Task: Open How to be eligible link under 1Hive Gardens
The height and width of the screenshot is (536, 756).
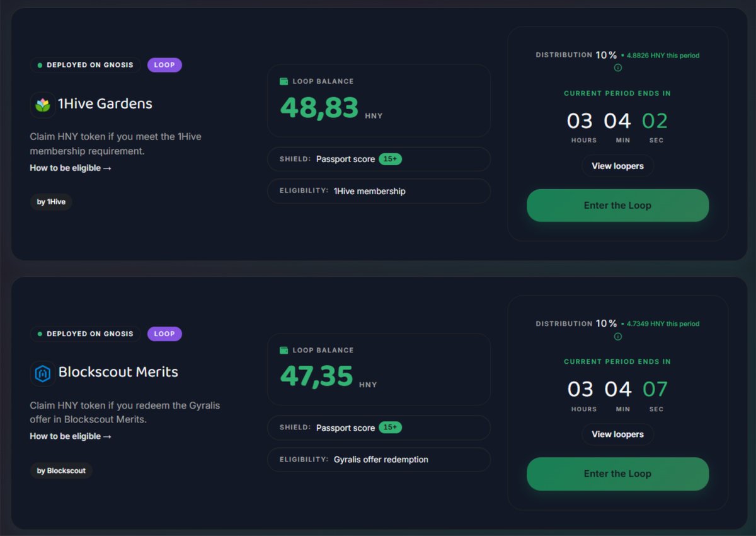Action: pyautogui.click(x=71, y=168)
